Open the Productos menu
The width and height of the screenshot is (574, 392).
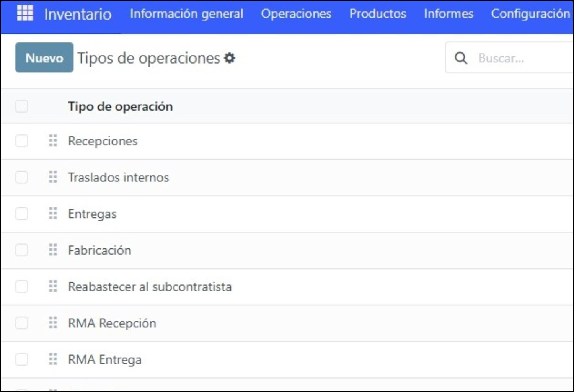tap(378, 14)
